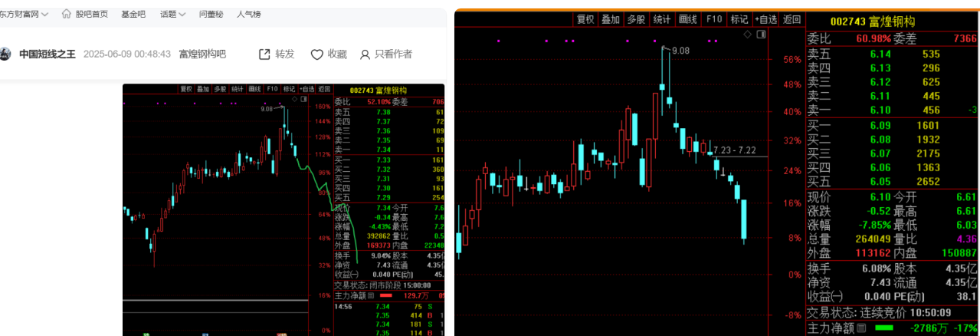Open the 人气榜 nav item
Viewport: 980px width, 336px height.
[x=248, y=14]
